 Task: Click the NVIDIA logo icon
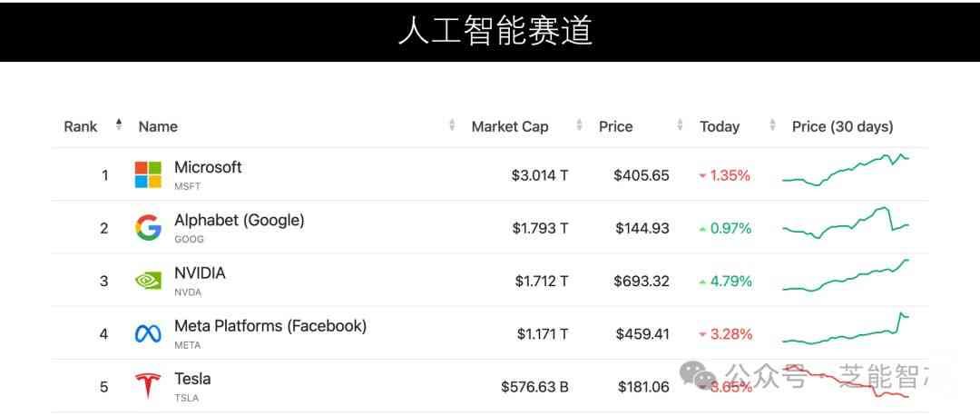(x=148, y=281)
